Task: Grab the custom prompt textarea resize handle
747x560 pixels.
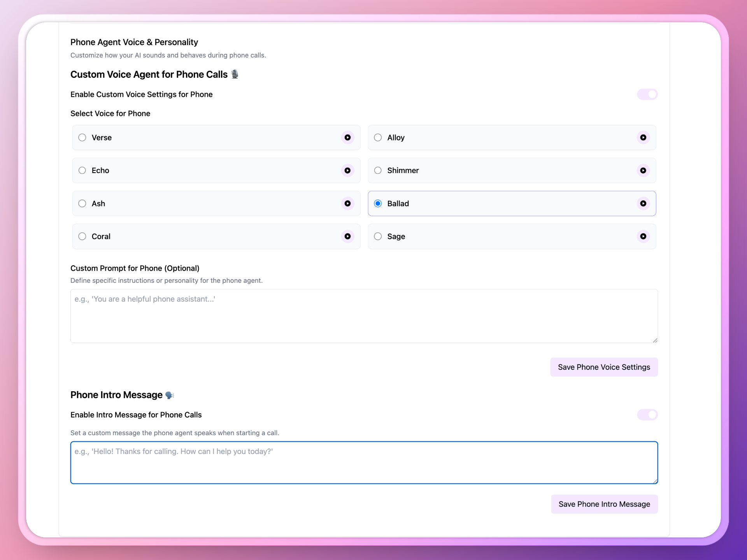Action: point(655,340)
